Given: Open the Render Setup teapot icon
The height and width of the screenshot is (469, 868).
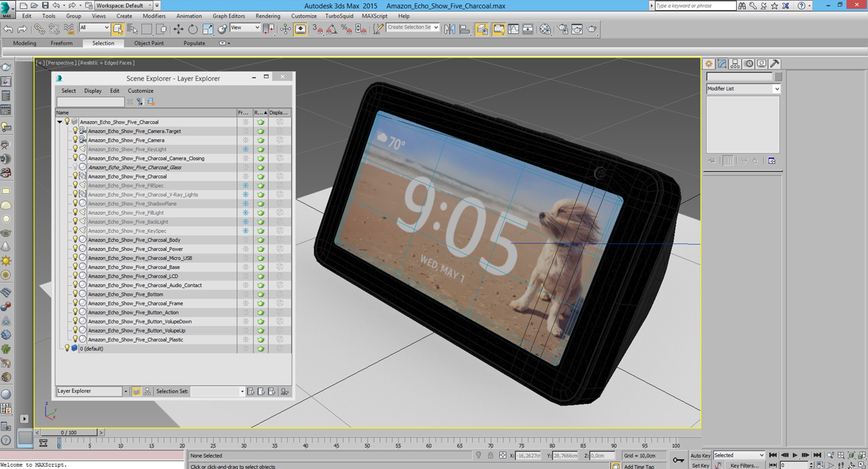Looking at the screenshot, I should pos(562,29).
